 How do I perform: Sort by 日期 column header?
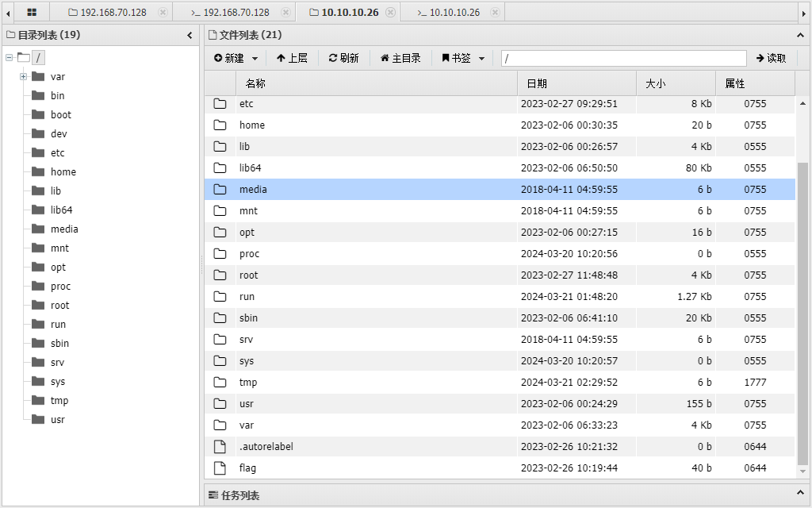[576, 83]
